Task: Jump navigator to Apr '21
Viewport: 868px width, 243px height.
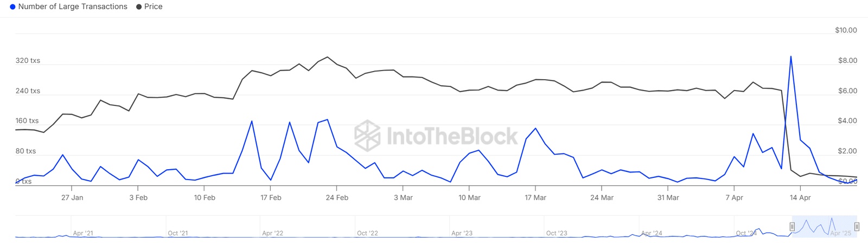Action: [83, 233]
